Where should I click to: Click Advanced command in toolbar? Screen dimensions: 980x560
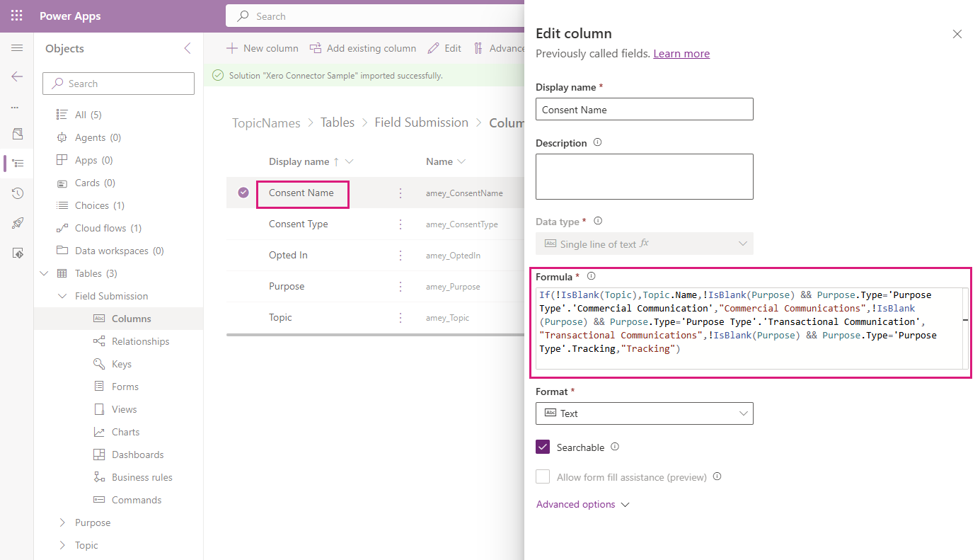[x=500, y=48]
